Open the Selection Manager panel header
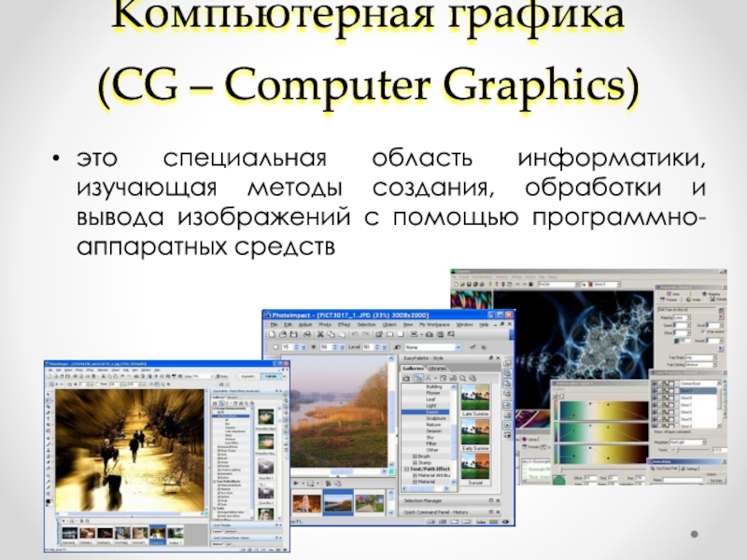 pos(426,500)
